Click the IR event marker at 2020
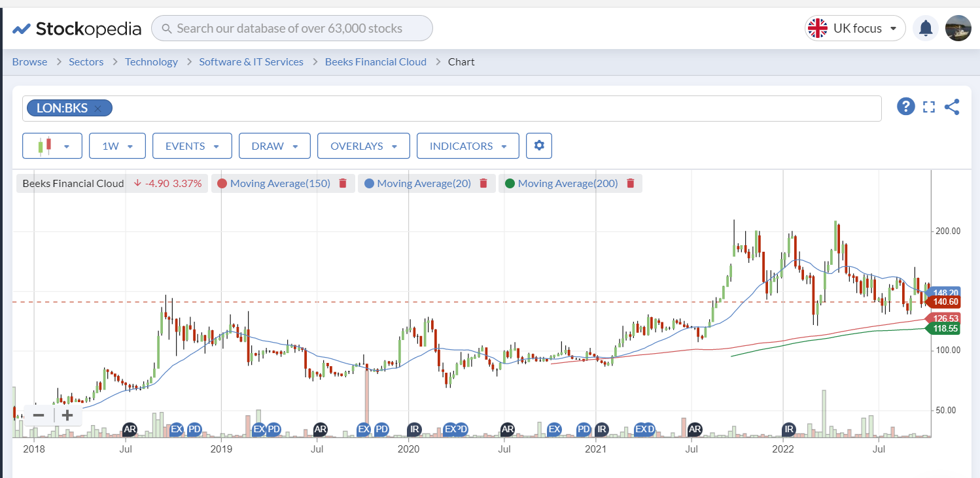Image resolution: width=980 pixels, height=478 pixels. [x=413, y=430]
